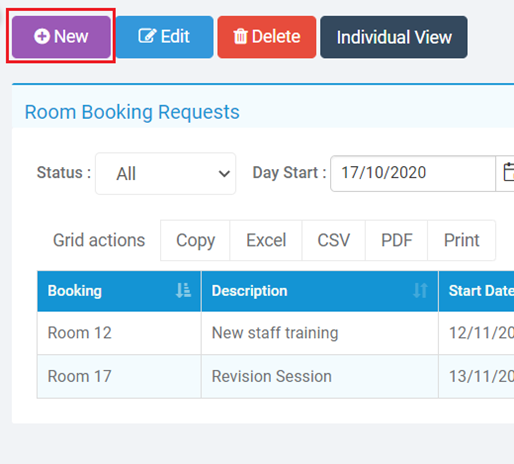Export grid as CSV
Viewport: 514px width, 464px height.
(334, 240)
